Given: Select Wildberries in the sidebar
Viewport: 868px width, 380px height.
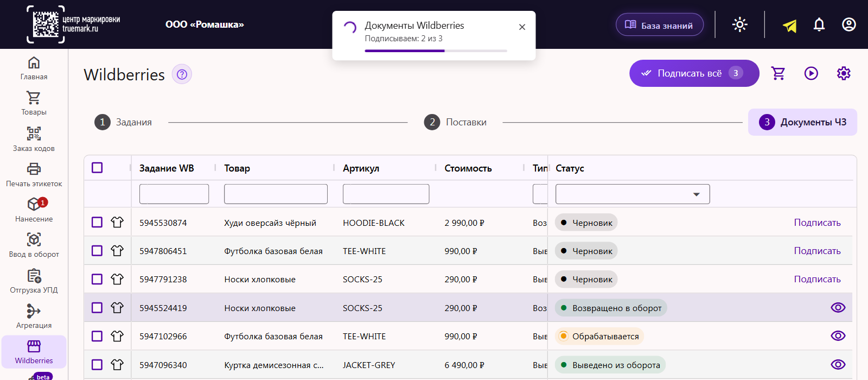Looking at the screenshot, I should tap(34, 352).
